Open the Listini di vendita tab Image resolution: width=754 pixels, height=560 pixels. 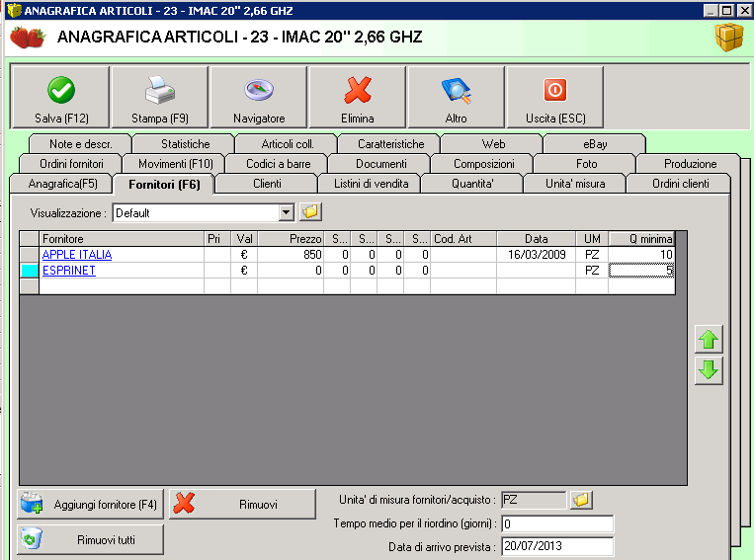click(x=371, y=184)
